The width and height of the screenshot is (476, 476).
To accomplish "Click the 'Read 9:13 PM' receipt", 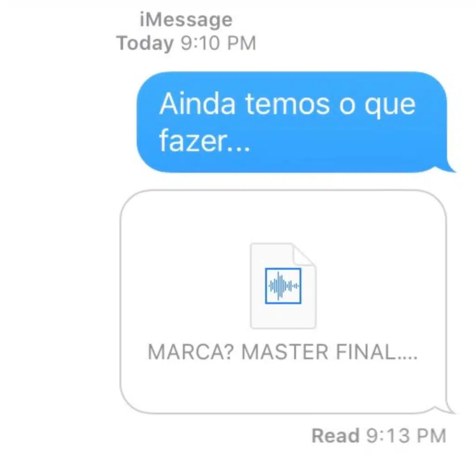I will coord(379,436).
